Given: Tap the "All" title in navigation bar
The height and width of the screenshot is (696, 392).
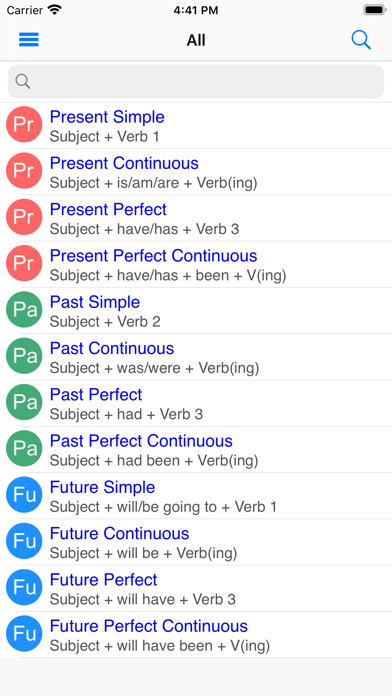Looking at the screenshot, I should pyautogui.click(x=196, y=40).
